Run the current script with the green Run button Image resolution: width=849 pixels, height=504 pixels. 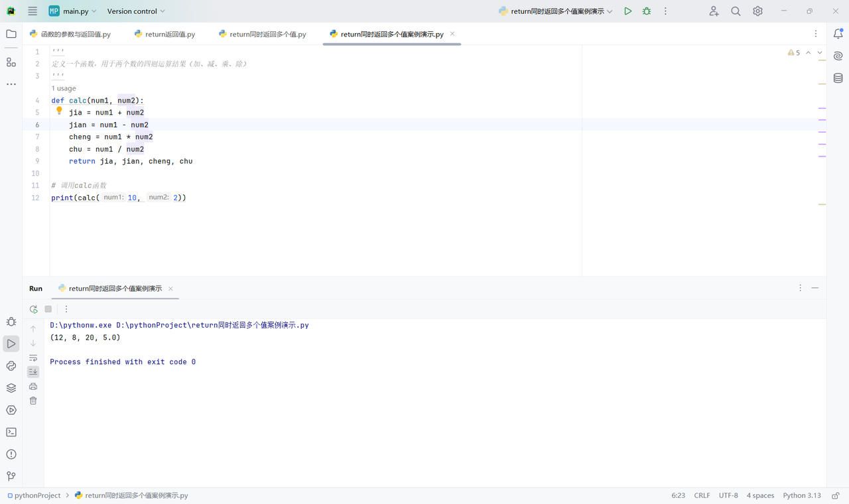point(627,11)
